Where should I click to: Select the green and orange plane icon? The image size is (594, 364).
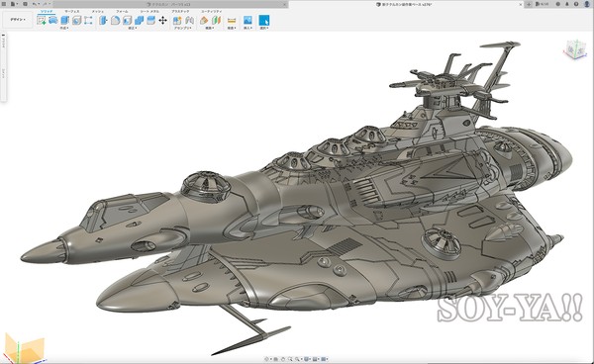click(216, 20)
